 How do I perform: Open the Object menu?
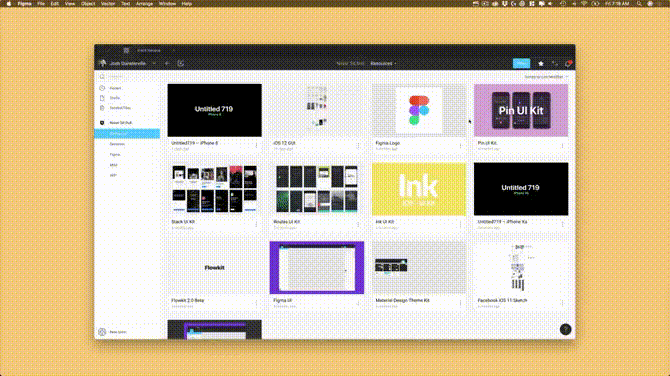click(88, 3)
